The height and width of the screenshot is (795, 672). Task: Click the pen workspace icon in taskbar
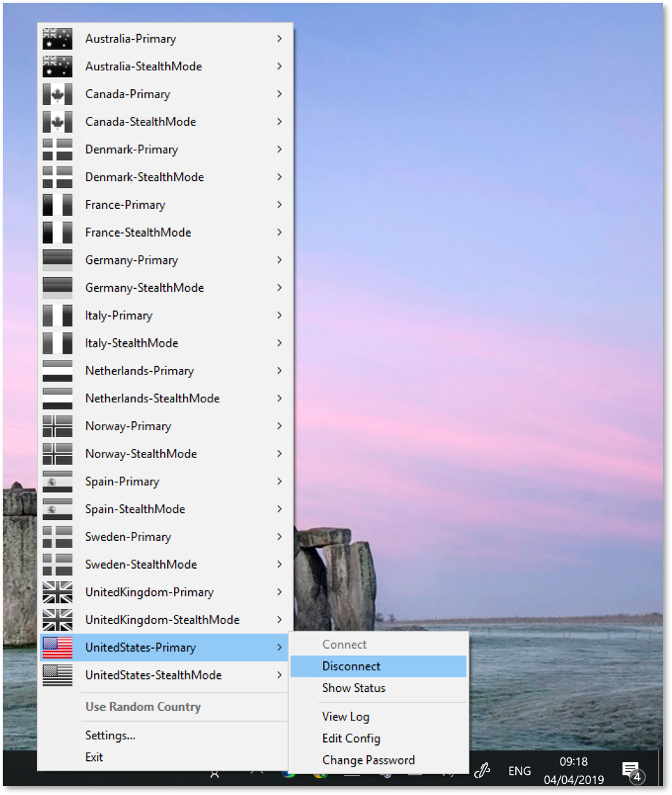482,771
